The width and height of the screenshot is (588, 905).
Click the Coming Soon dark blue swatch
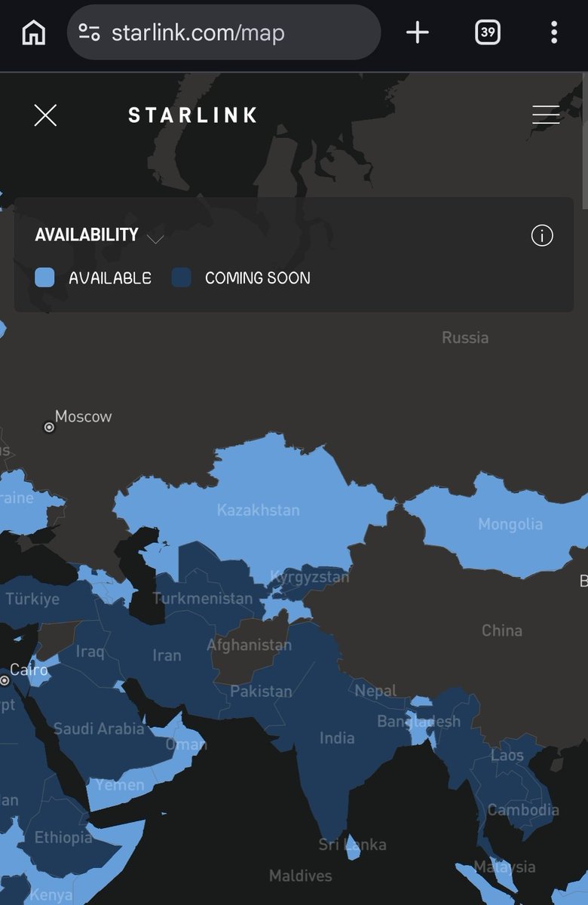(181, 278)
